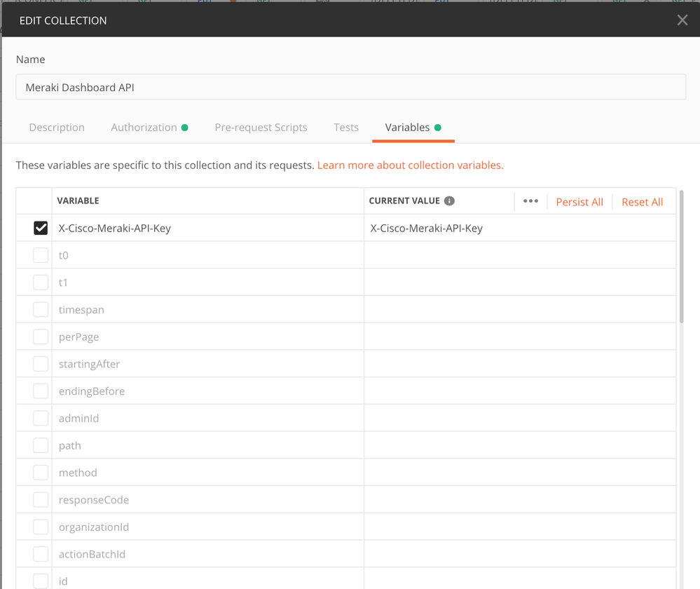Tick the actionBatchId variable checkbox
The height and width of the screenshot is (589, 700).
pyautogui.click(x=41, y=554)
